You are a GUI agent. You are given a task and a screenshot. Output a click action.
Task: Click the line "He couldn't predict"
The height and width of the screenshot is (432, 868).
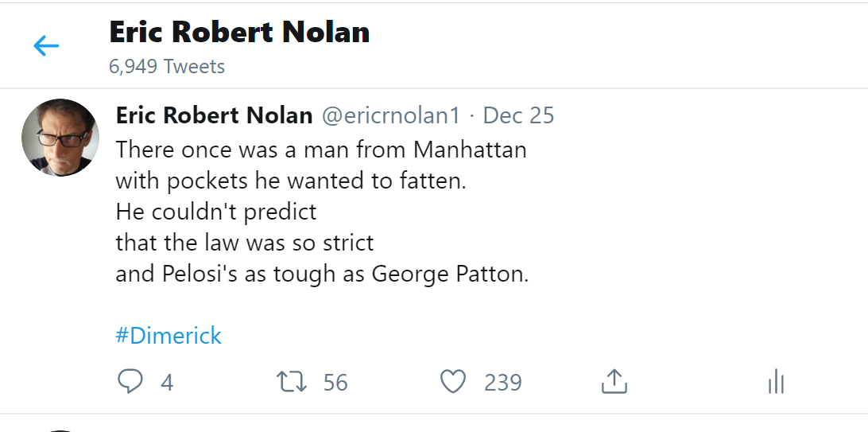click(216, 212)
